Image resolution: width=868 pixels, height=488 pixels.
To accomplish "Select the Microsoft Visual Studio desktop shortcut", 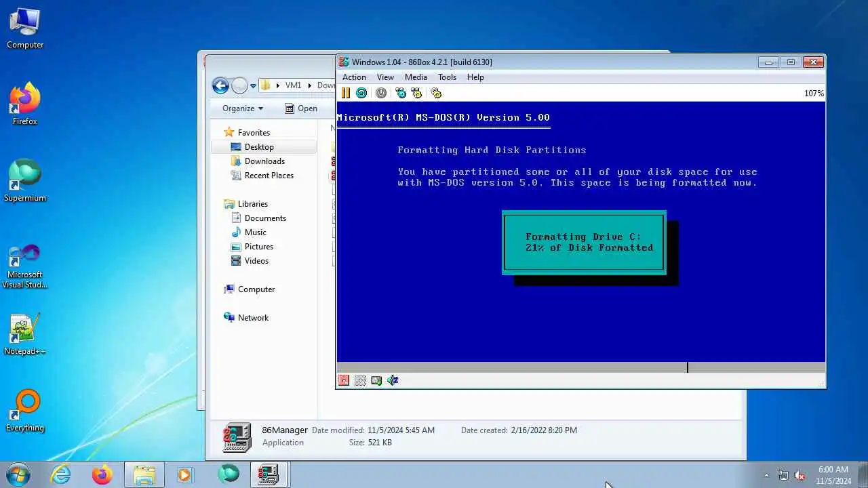I will (25, 266).
